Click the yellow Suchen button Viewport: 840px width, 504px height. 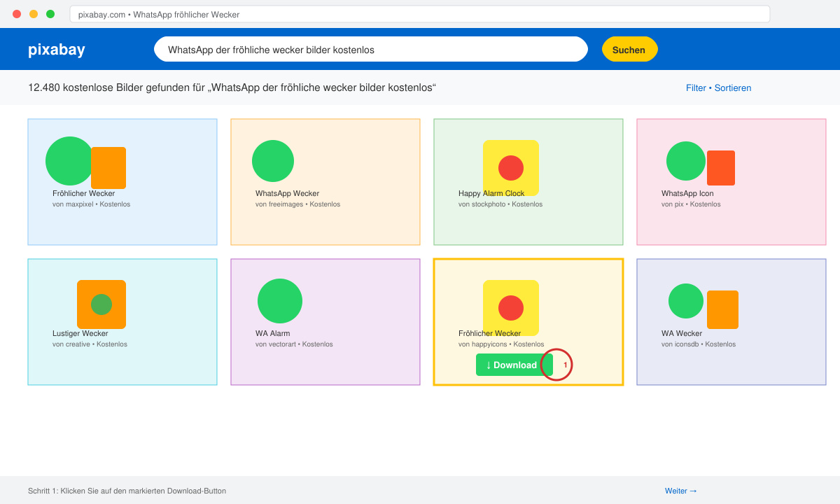click(629, 49)
